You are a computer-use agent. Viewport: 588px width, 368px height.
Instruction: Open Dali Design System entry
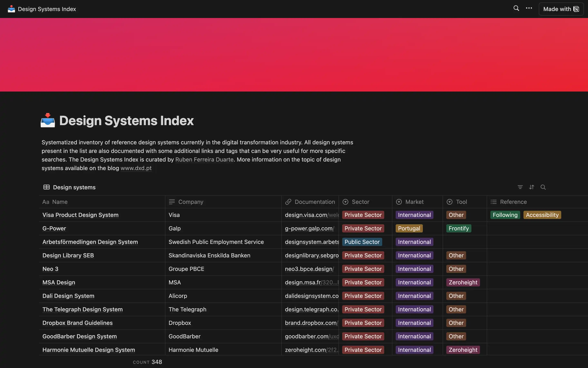[68, 296]
